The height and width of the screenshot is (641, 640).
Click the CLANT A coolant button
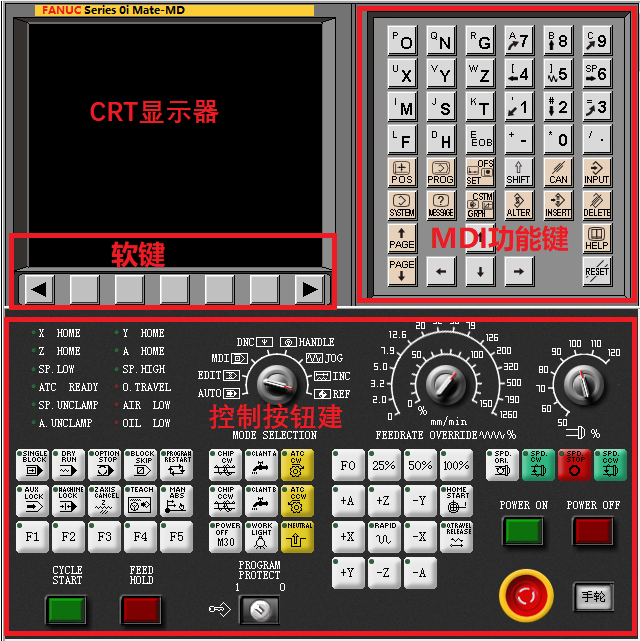(261, 465)
